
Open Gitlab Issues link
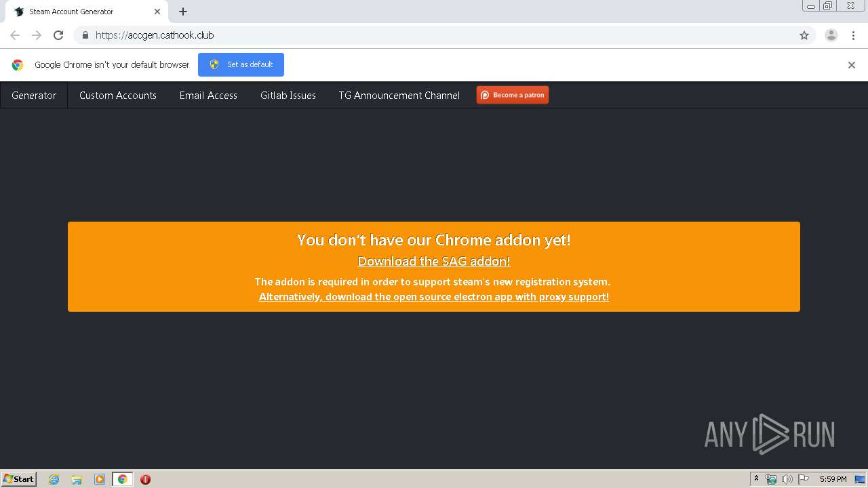[288, 96]
